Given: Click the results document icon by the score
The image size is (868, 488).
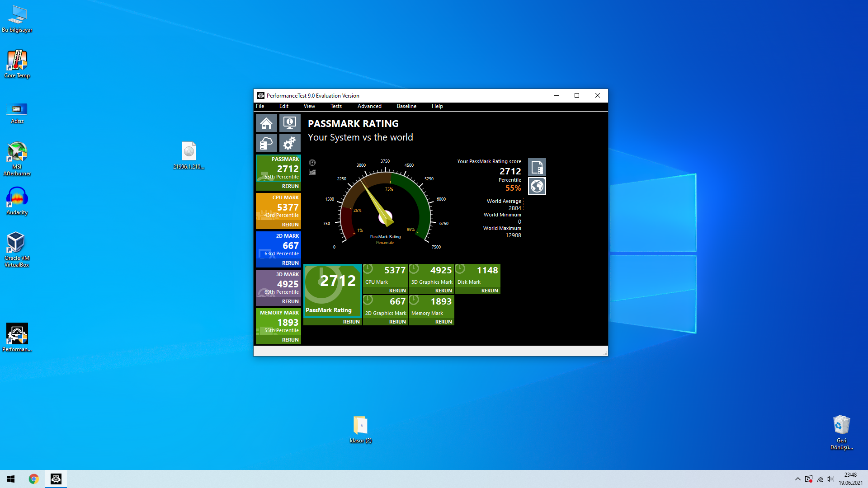Looking at the screenshot, I should pos(537,168).
